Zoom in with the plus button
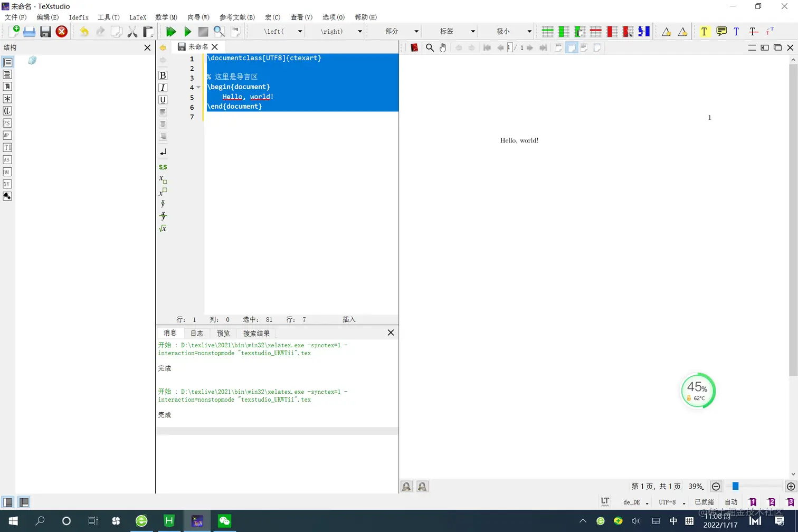The height and width of the screenshot is (532, 798). 791,487
